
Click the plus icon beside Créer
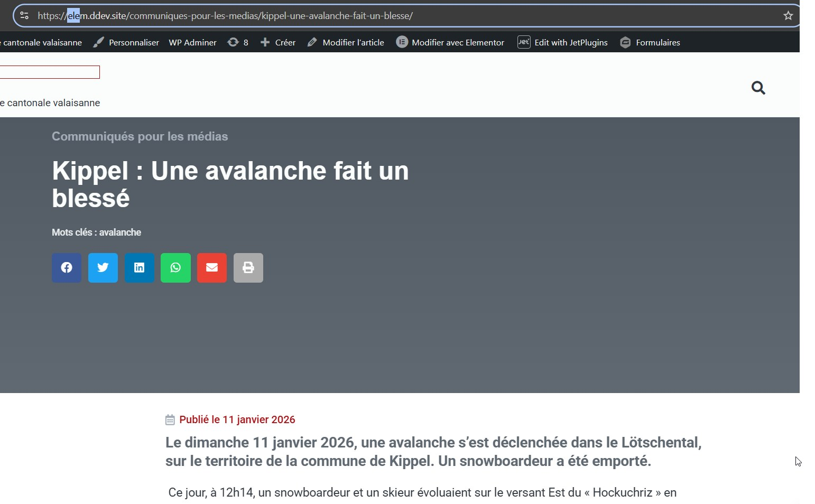[265, 42]
